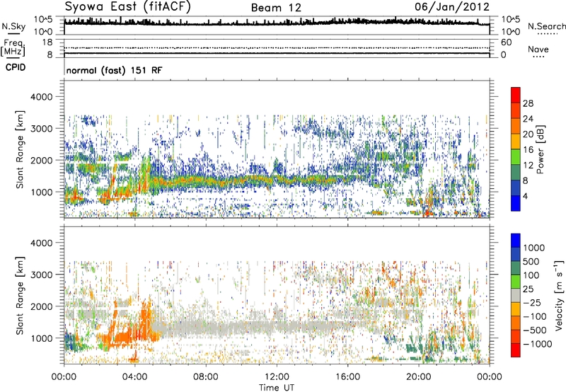The image size is (566, 392).
Task: Click the sky noise trace in the top panel
Action: tap(277, 23)
